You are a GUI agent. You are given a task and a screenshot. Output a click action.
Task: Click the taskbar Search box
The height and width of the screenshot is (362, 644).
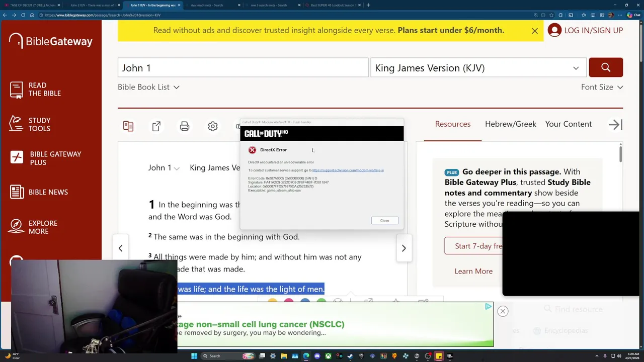coord(228,356)
